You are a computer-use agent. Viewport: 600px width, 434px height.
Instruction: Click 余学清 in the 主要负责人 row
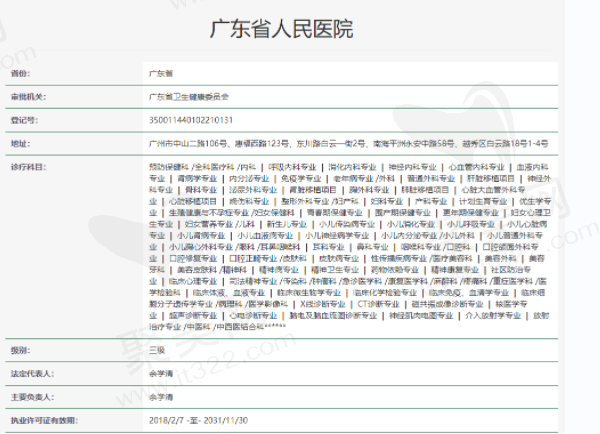point(161,397)
